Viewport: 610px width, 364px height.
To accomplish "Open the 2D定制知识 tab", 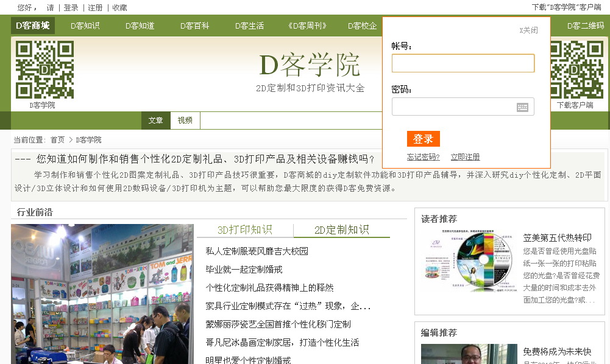I will click(x=341, y=230).
